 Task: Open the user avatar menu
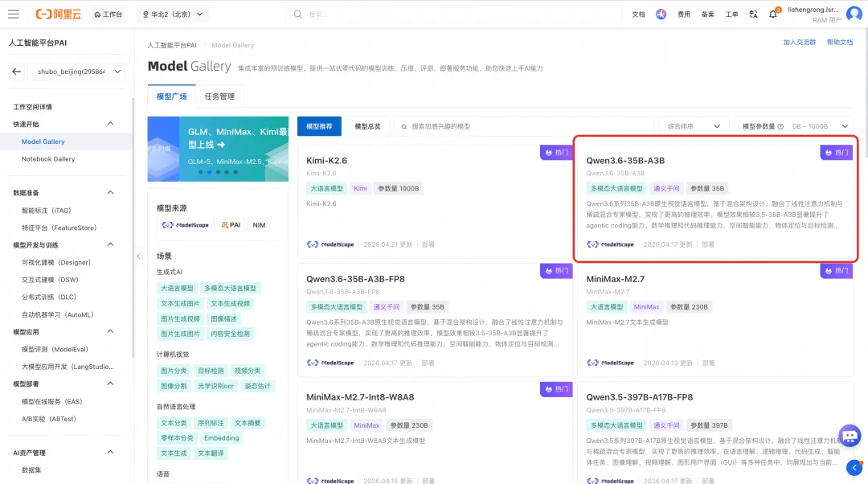[x=854, y=14]
